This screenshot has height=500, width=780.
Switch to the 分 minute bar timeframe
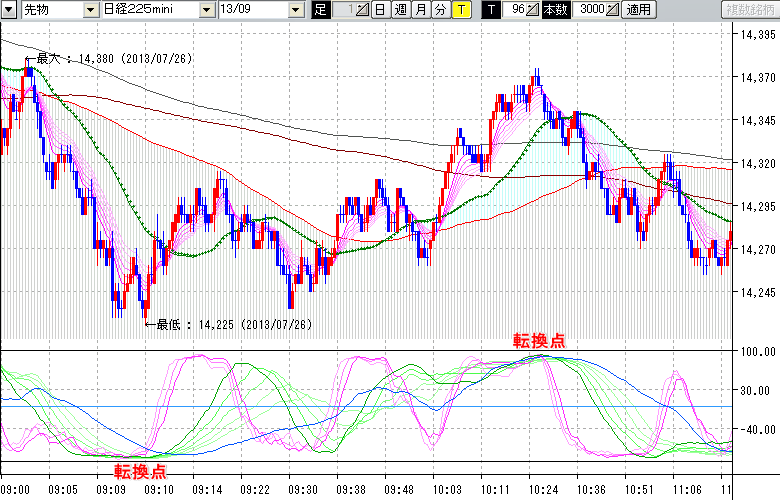[440, 10]
